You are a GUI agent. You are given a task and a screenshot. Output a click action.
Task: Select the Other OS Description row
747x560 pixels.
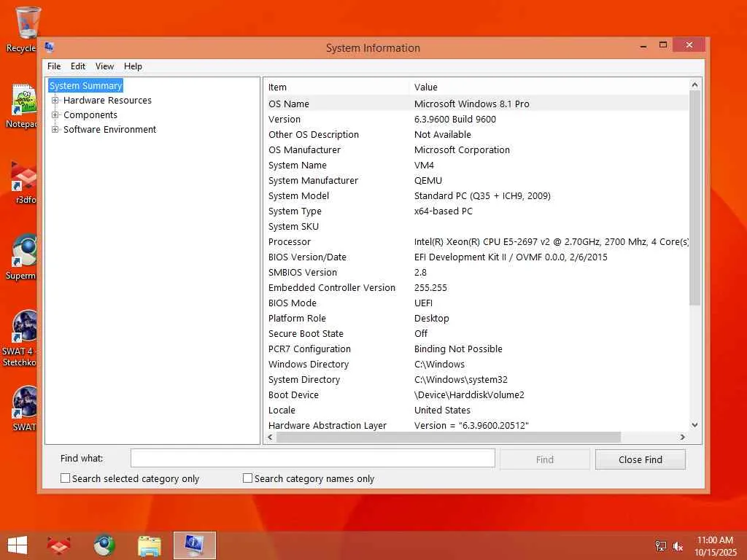476,134
